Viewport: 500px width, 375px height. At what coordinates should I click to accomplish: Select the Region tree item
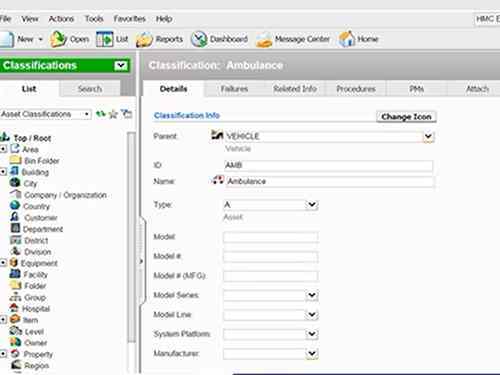click(x=37, y=366)
